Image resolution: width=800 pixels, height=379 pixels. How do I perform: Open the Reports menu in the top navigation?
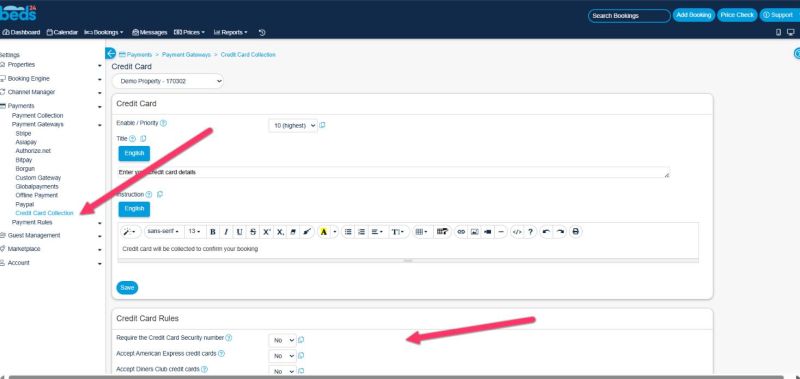coord(230,32)
